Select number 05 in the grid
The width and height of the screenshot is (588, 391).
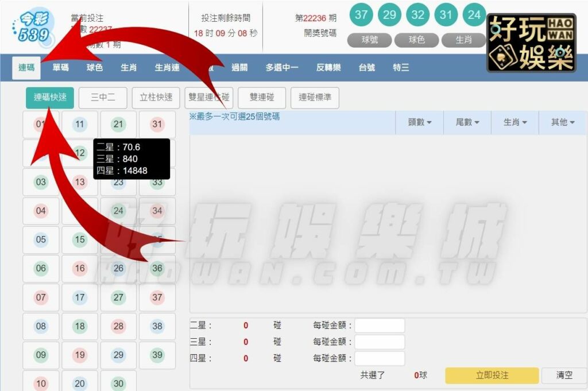(41, 240)
